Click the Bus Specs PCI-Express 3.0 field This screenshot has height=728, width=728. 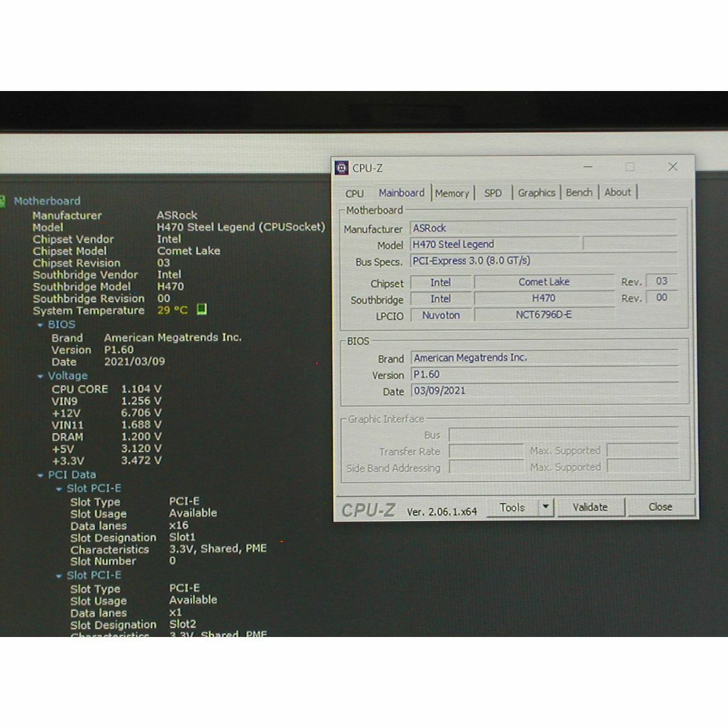pos(543,260)
